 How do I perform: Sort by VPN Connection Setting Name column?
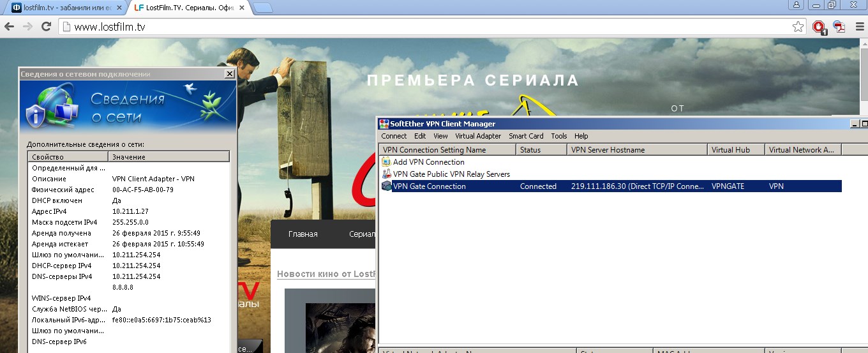pos(447,150)
